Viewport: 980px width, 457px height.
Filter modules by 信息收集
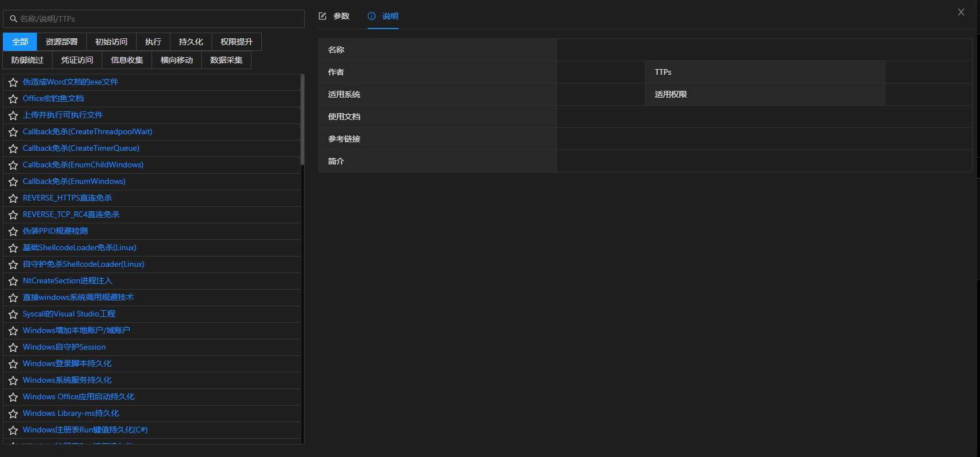coord(127,60)
